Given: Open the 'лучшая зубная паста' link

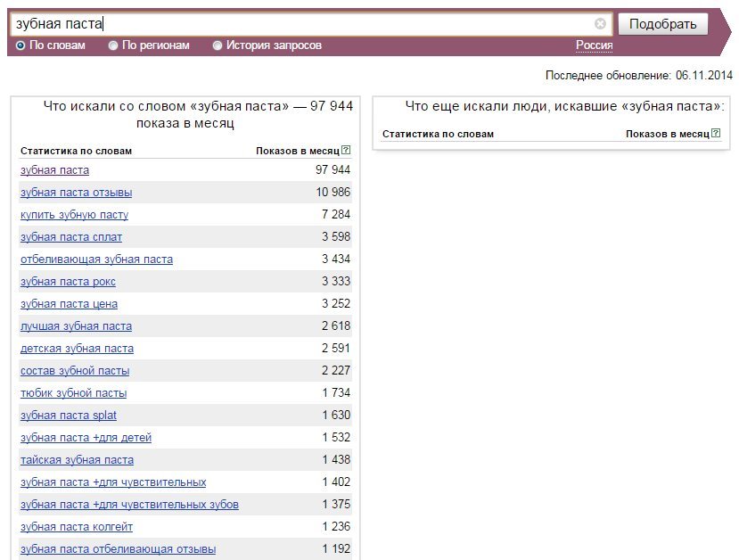Looking at the screenshot, I should pyautogui.click(x=77, y=326).
